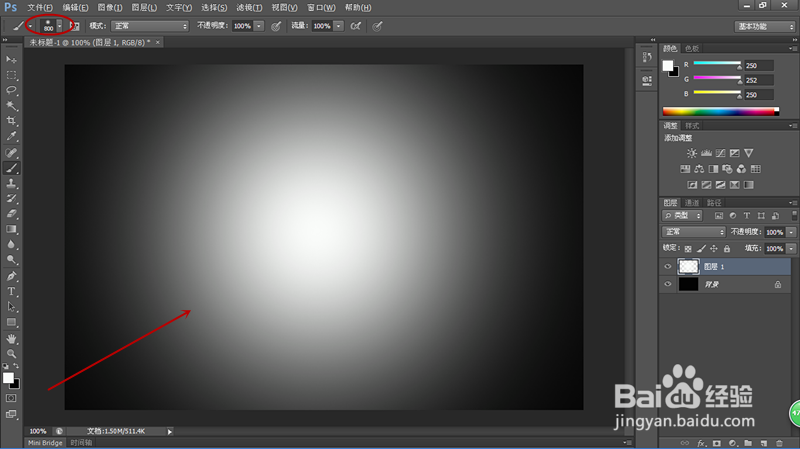
Task: Select the Horizontal Type tool
Action: (11, 291)
